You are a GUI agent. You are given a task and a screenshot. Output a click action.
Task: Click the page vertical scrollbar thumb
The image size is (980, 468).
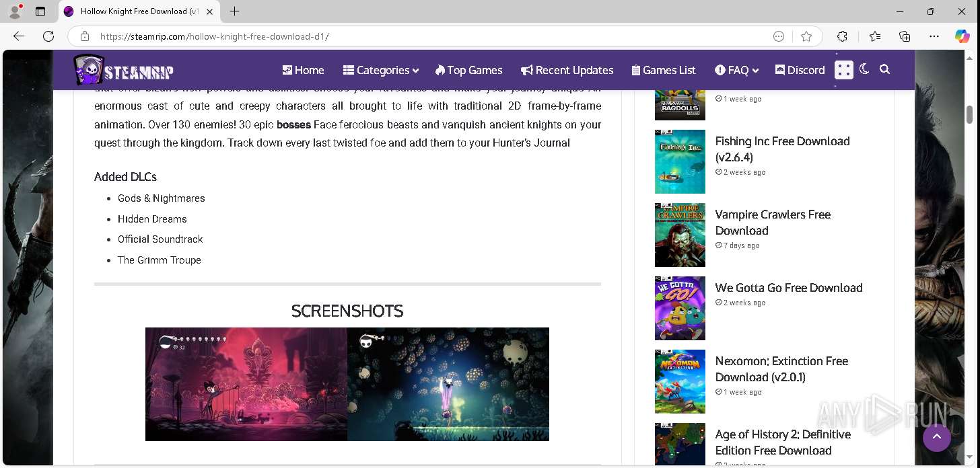tap(970, 114)
